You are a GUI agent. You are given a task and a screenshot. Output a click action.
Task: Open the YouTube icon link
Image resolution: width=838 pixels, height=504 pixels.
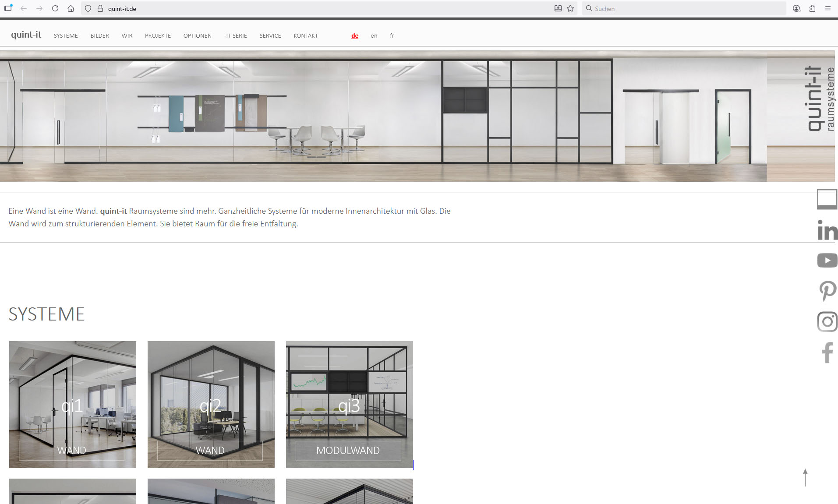827,261
